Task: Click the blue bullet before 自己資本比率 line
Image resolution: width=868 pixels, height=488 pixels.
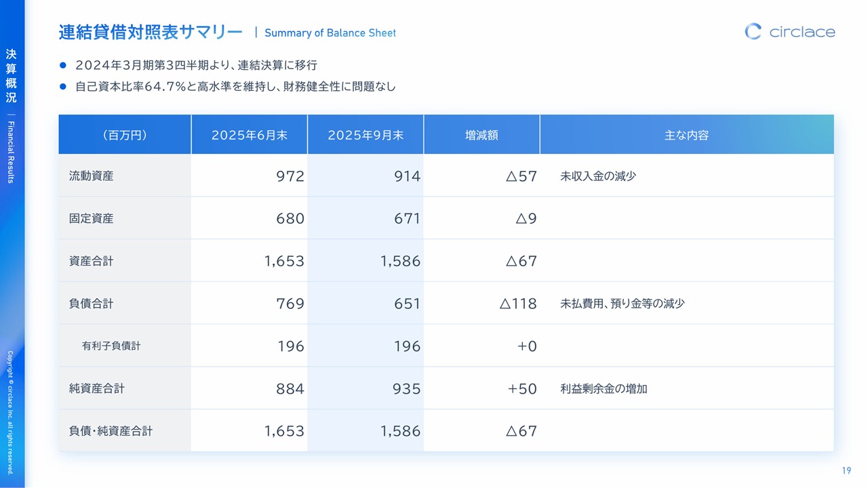Action: [63, 87]
